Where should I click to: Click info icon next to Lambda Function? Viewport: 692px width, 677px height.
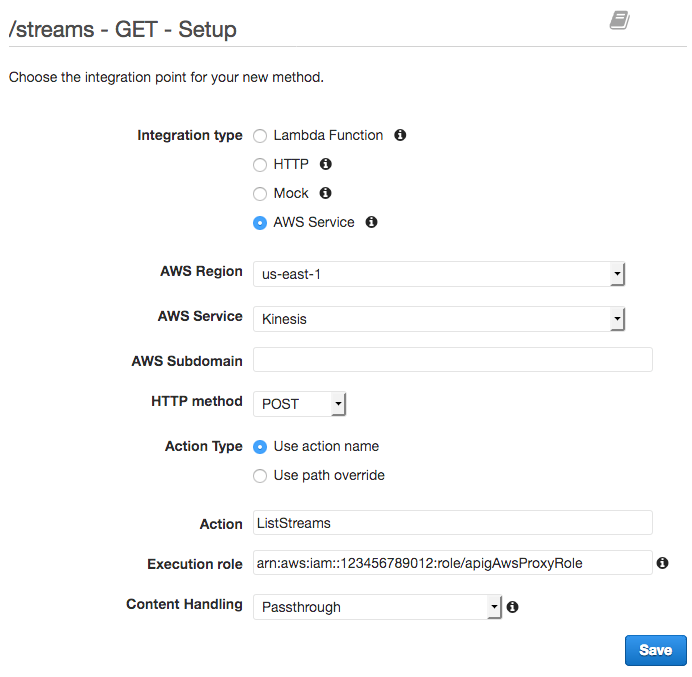point(400,135)
